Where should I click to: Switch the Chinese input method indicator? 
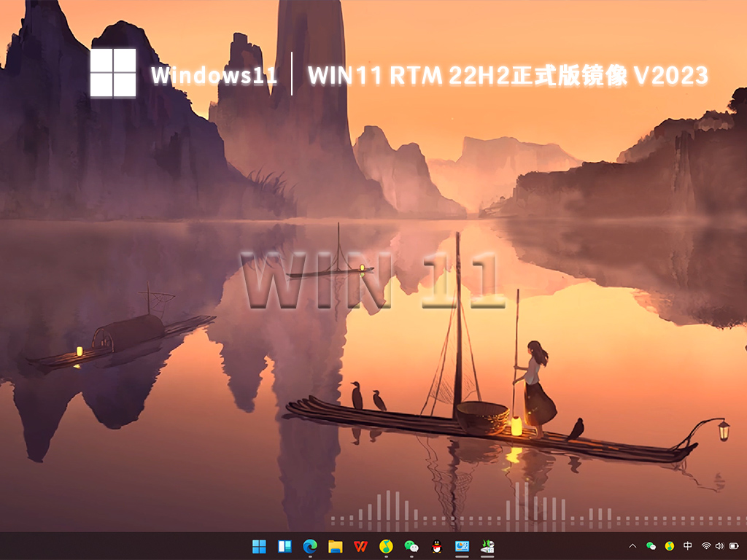(x=687, y=546)
